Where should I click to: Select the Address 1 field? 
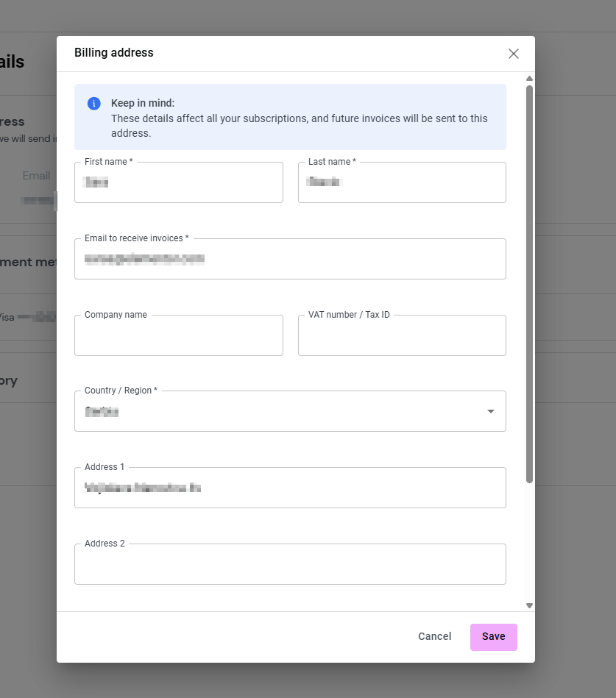pyautogui.click(x=290, y=487)
